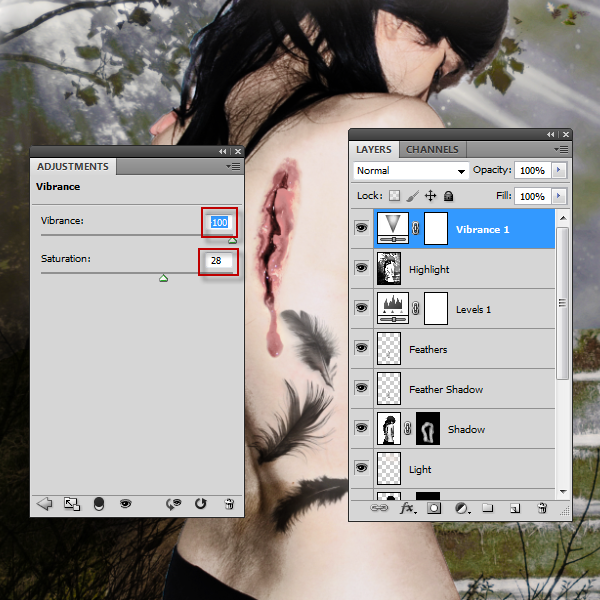Select the Layers tab
Screen dimensions: 600x600
pos(373,150)
